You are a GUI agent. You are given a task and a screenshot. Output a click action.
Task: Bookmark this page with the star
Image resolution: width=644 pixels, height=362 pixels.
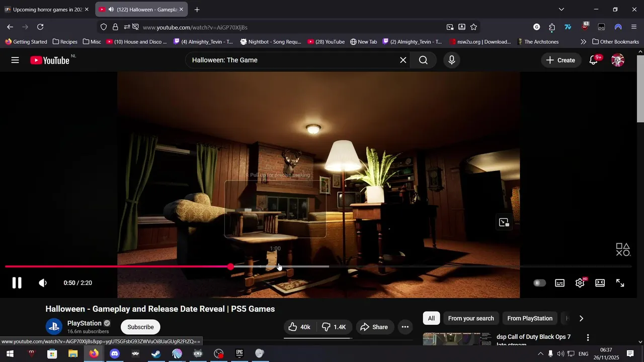point(473,27)
